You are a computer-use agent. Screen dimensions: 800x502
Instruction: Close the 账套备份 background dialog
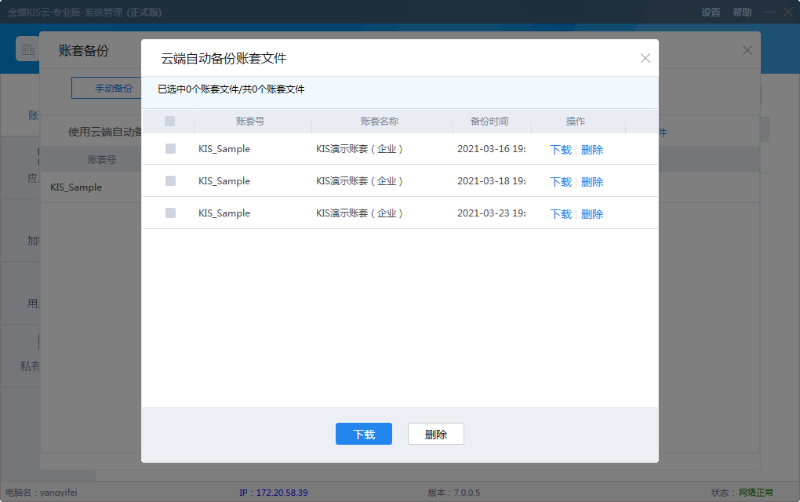[x=747, y=50]
